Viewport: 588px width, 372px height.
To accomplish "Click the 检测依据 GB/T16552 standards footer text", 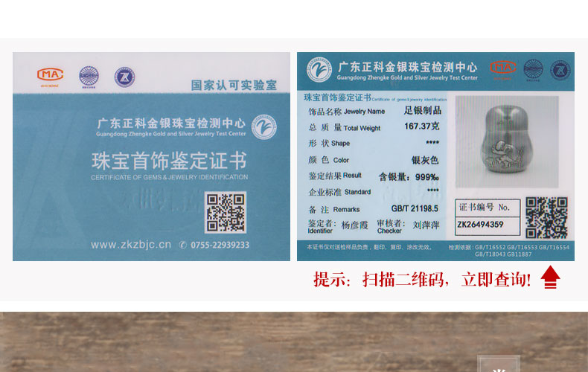I will (x=509, y=251).
